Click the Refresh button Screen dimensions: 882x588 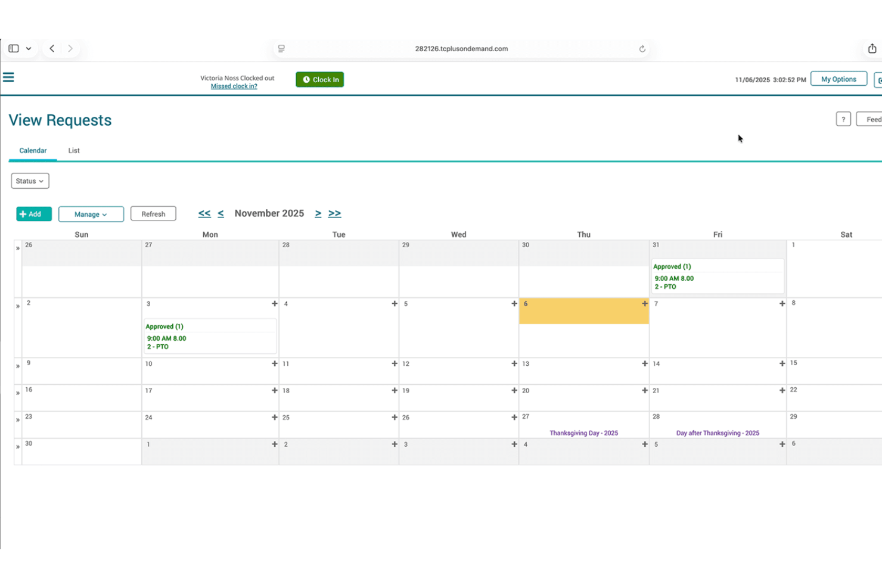[x=153, y=214]
